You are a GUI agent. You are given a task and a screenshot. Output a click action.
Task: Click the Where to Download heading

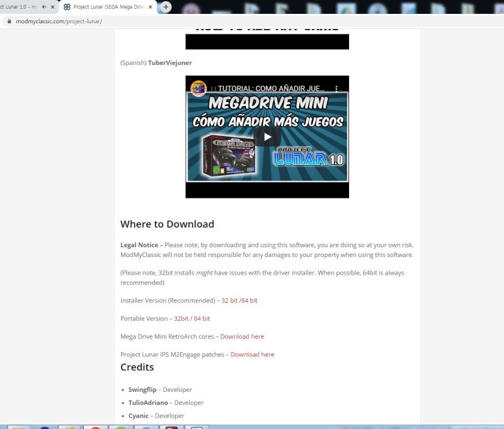(167, 224)
